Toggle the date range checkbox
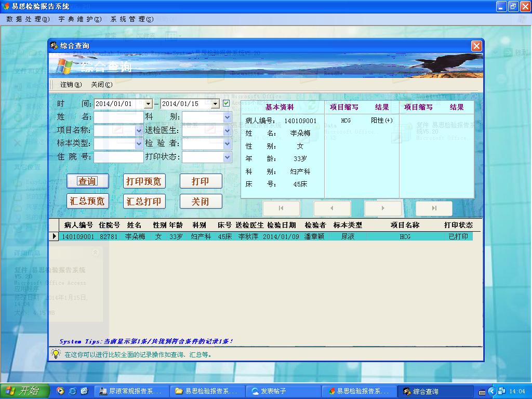532x399 pixels. tap(226, 103)
